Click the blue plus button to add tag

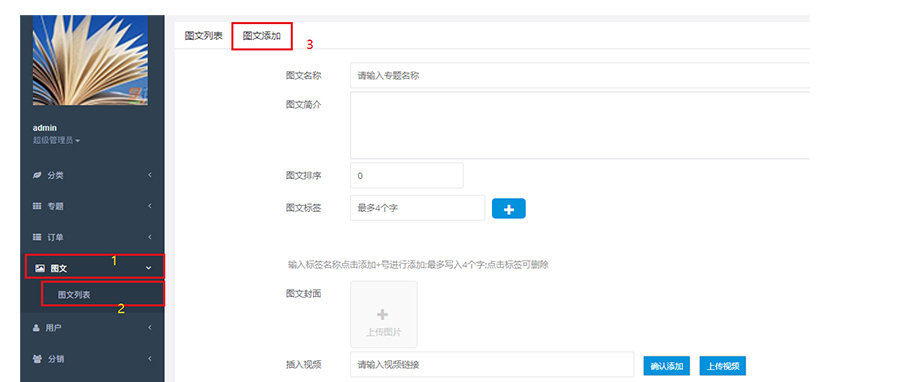coord(509,209)
